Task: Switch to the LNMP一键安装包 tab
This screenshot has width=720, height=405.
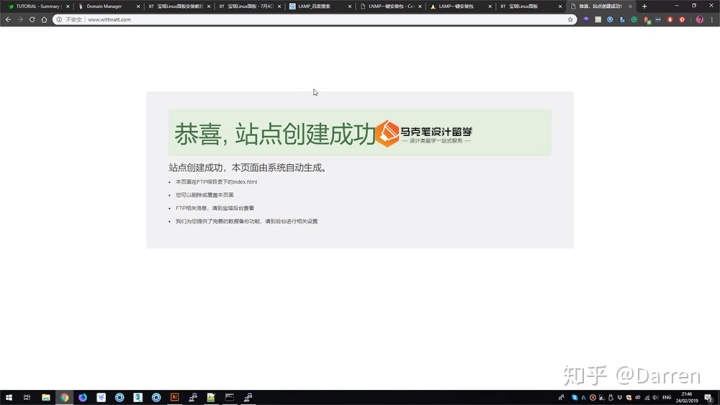Action: pos(388,6)
